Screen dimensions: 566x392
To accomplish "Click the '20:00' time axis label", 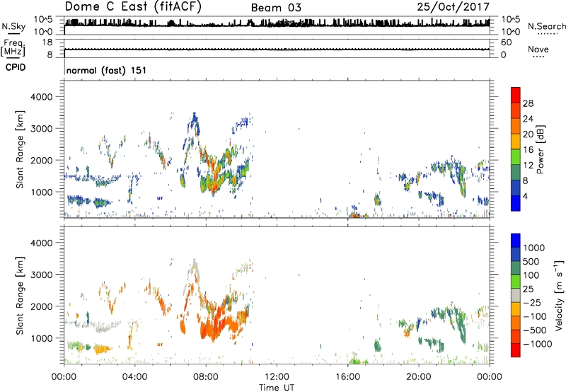I will pos(418,377).
